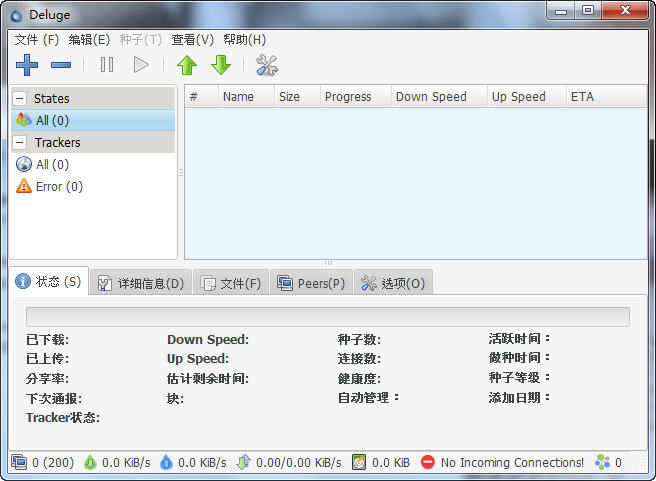This screenshot has height=481, width=656.
Task: Click the green download speed status icon
Action: tap(90, 462)
